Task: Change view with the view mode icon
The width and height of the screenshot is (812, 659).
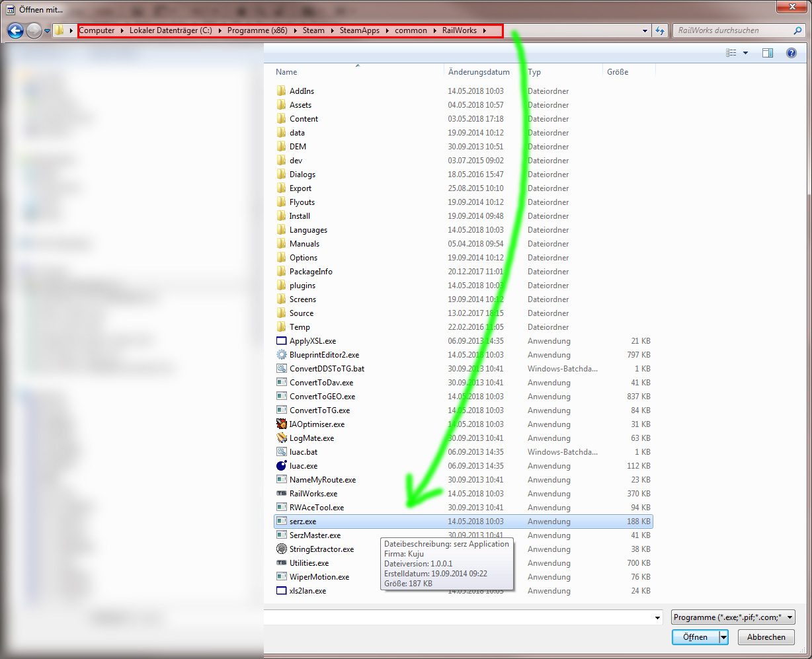Action: 731,53
